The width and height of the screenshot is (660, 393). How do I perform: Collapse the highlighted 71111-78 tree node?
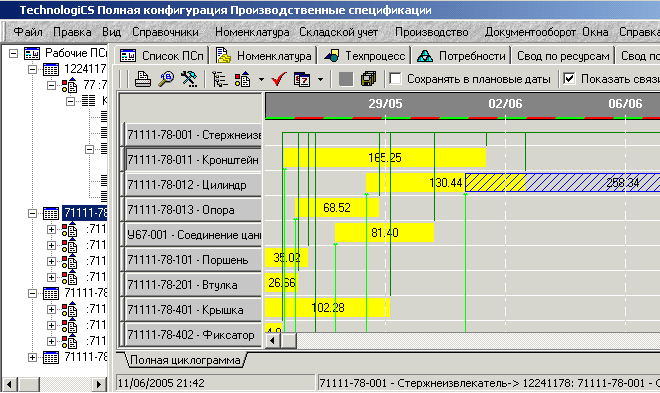point(32,213)
